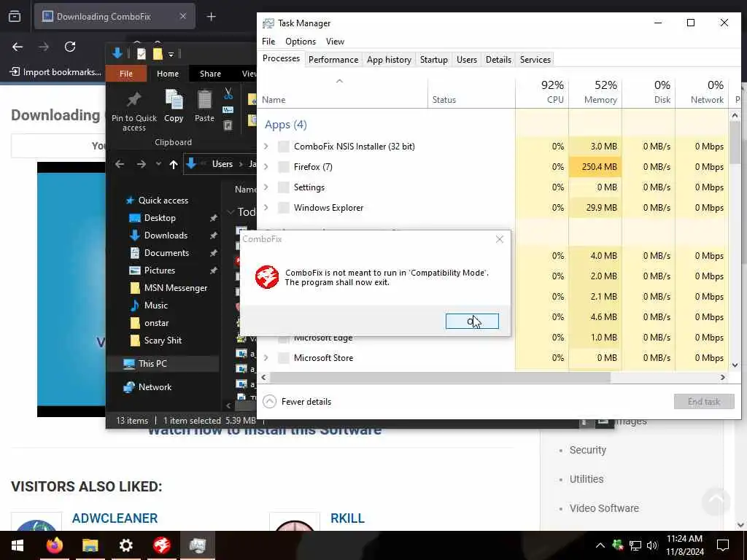Image resolution: width=747 pixels, height=560 pixels.
Task: Click the Task Manager horizontal scrollbar
Action: (x=440, y=377)
